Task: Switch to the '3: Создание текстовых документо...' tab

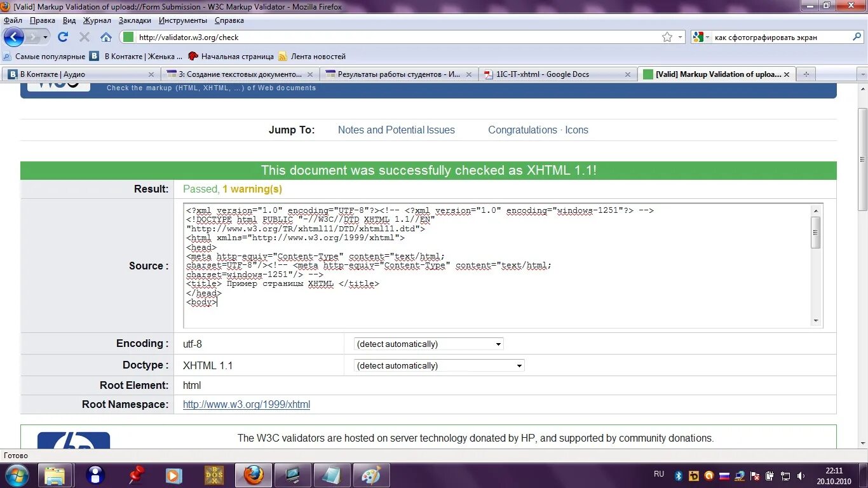Action: (x=240, y=74)
